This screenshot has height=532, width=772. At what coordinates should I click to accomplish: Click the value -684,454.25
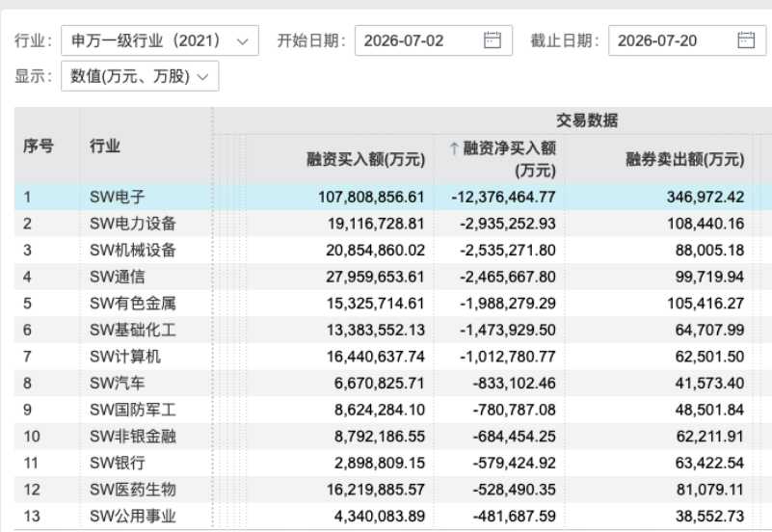[515, 436]
